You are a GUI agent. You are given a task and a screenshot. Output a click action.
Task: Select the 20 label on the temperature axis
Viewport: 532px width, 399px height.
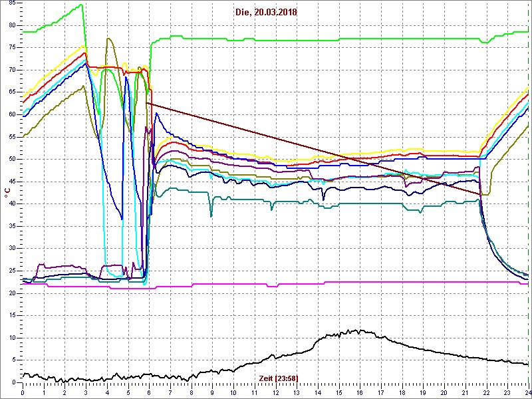tap(13, 293)
